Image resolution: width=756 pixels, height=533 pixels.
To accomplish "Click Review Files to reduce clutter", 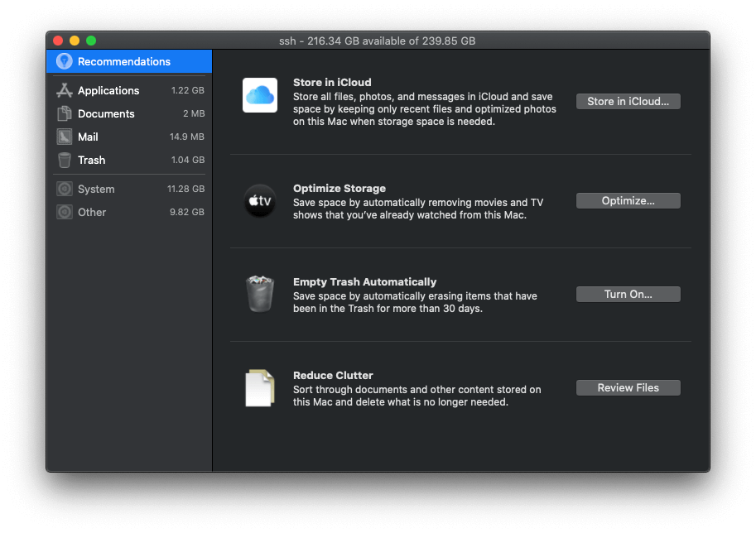I will [628, 387].
